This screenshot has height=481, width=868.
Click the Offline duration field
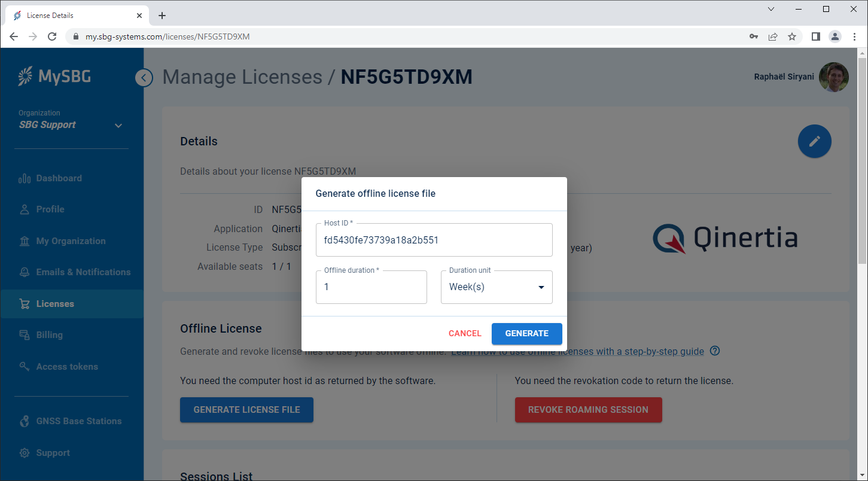(x=371, y=287)
